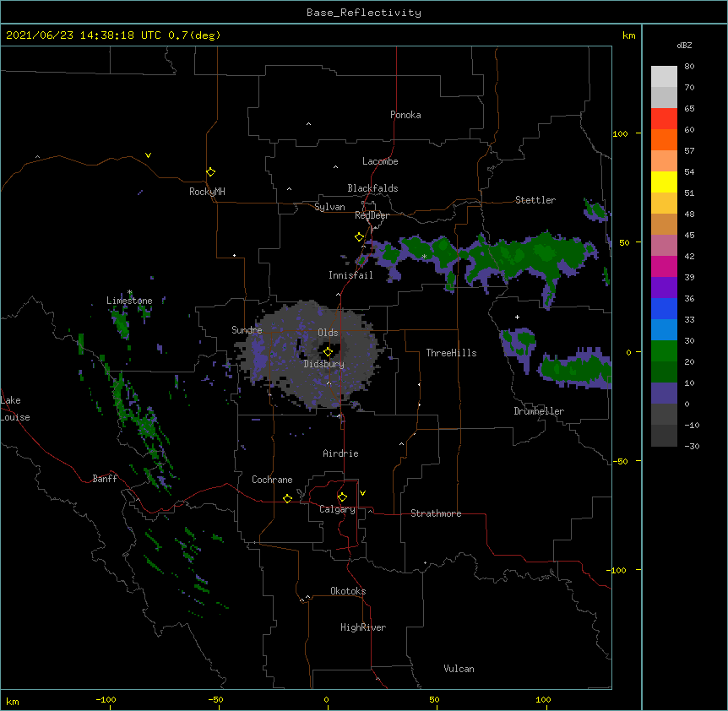Click the ThreeHills town label
The image size is (728, 711).
tap(451, 353)
